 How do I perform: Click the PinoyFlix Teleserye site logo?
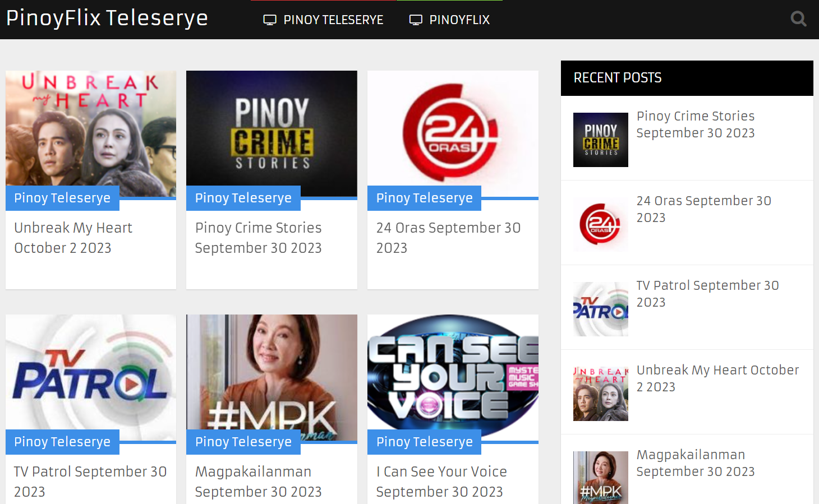[107, 17]
